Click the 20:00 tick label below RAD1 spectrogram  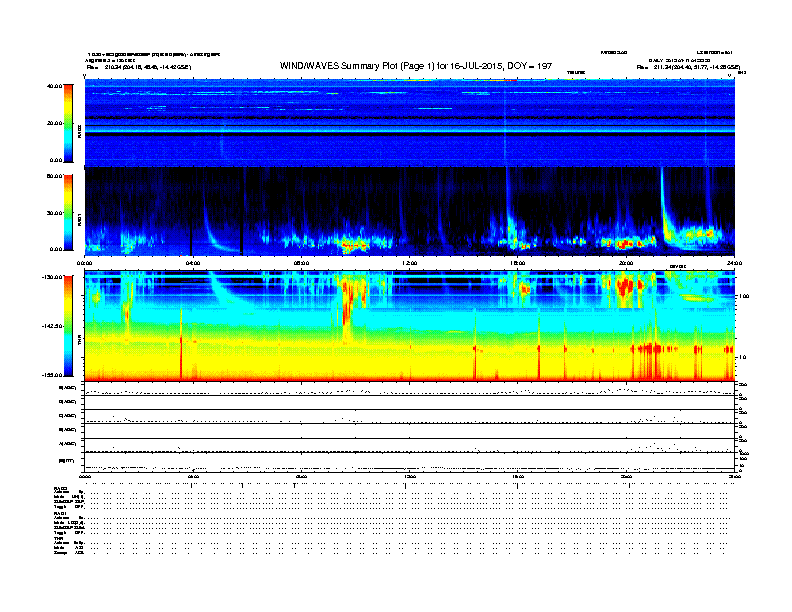click(626, 263)
